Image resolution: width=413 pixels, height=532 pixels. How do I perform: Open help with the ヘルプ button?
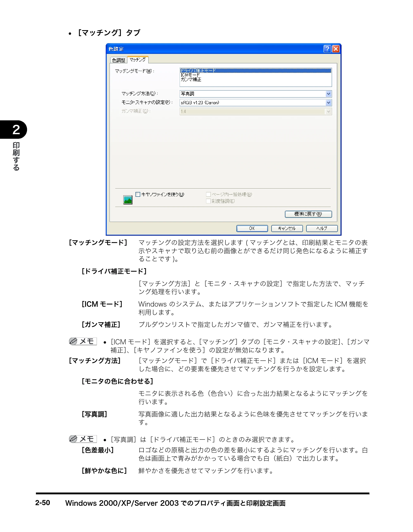322,228
